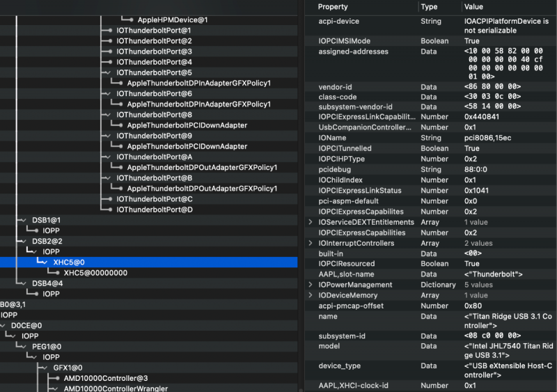Select the AppleHPMDevice@1 tree entry
The height and width of the screenshot is (392, 557).
[173, 20]
